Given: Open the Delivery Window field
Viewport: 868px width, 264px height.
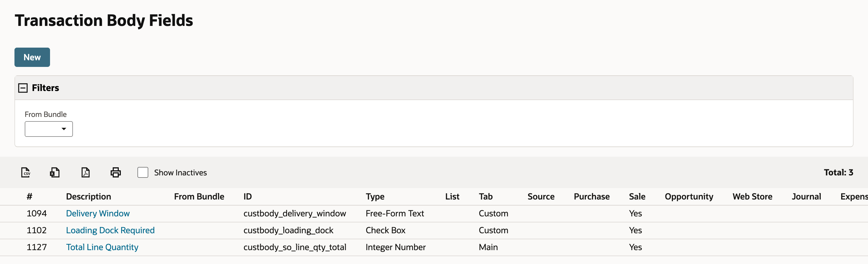Looking at the screenshot, I should (98, 213).
